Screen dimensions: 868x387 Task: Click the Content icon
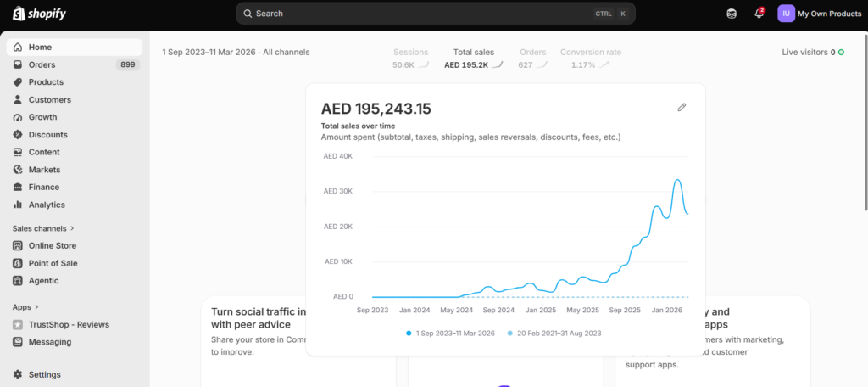(18, 152)
